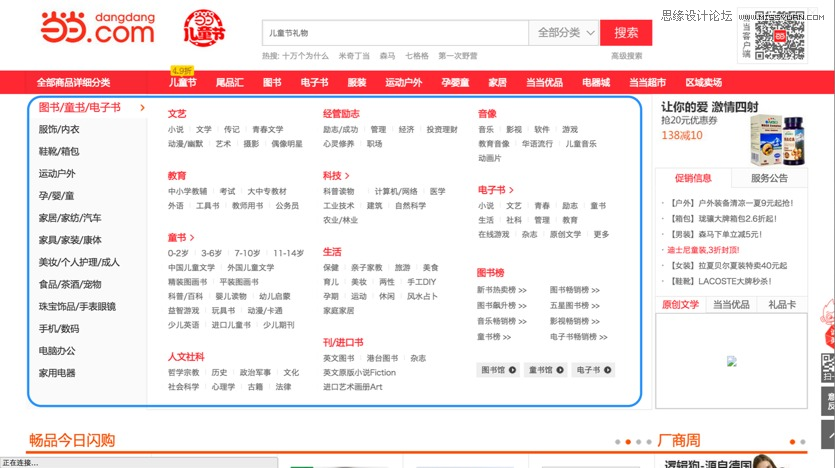
Task: Select 家用电器 sidebar category
Action: [57, 373]
